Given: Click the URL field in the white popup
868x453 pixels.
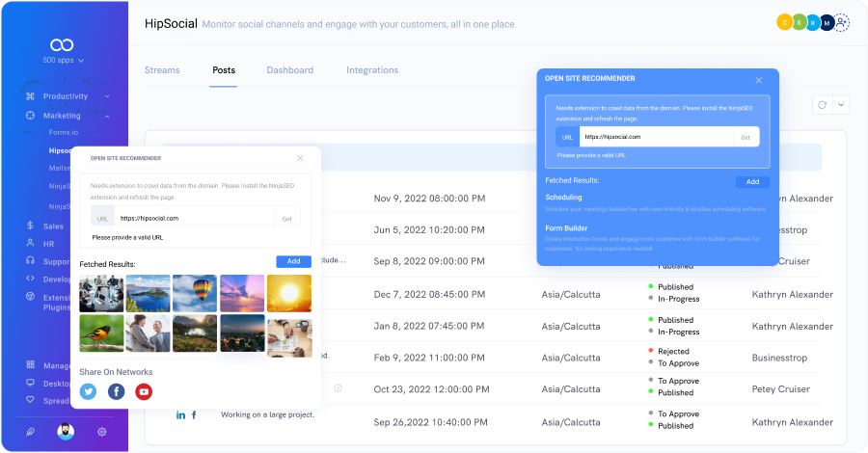Looking at the screenshot, I should (193, 218).
